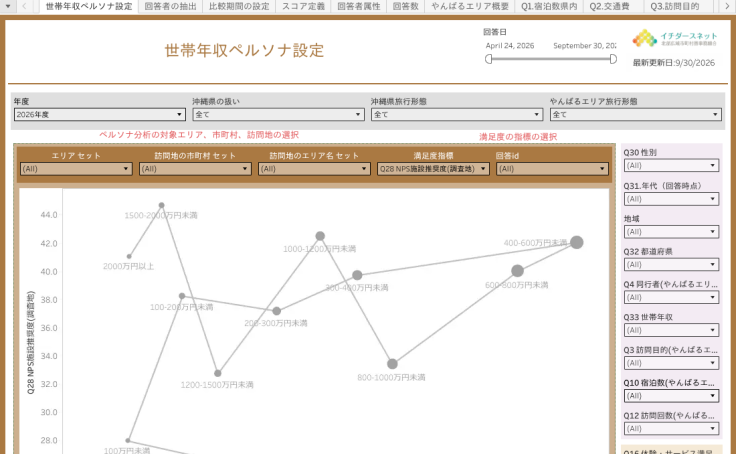736x454 pixels.
Task: Open the 年度 dropdown showing 2026年度
Action: (x=100, y=115)
